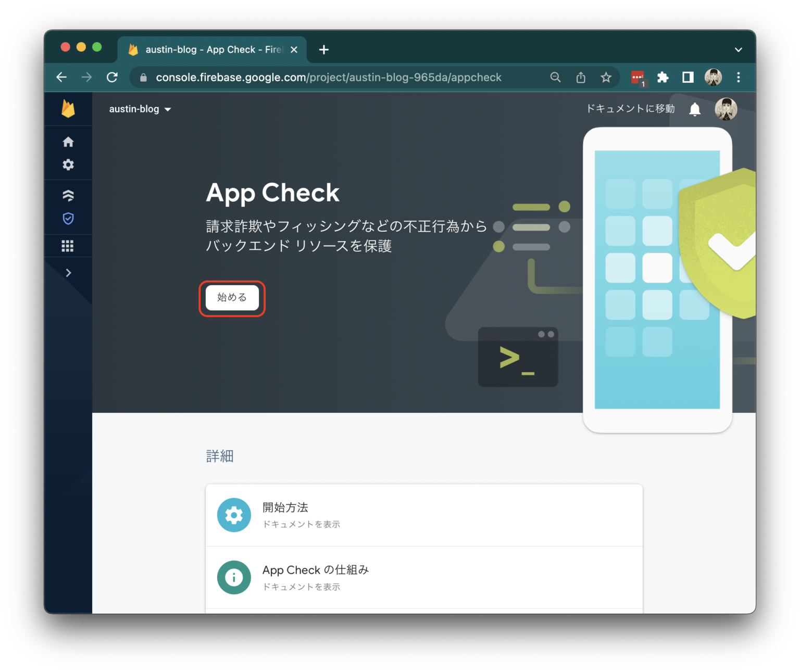Click the notifications bell icon
The width and height of the screenshot is (800, 672).
pyautogui.click(x=695, y=109)
